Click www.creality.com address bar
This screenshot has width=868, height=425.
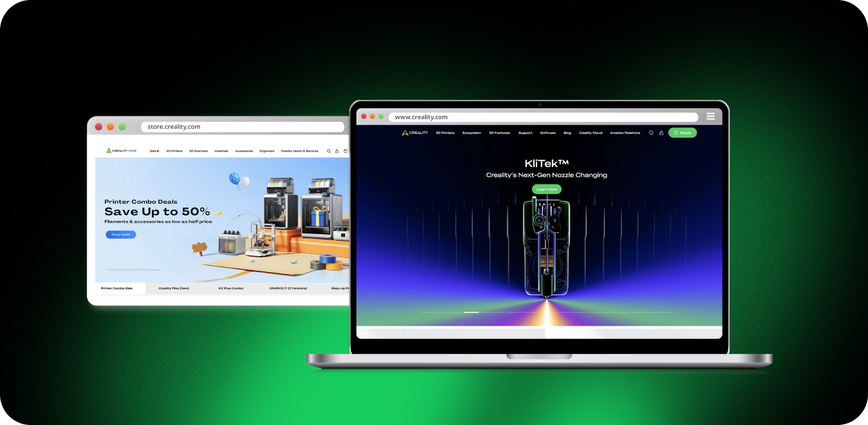(x=544, y=117)
